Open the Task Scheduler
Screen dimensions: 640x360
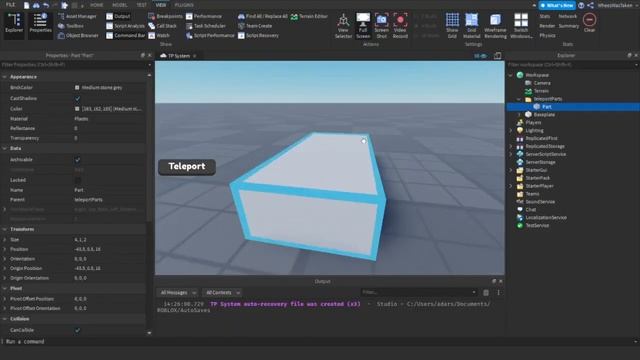[206, 26]
